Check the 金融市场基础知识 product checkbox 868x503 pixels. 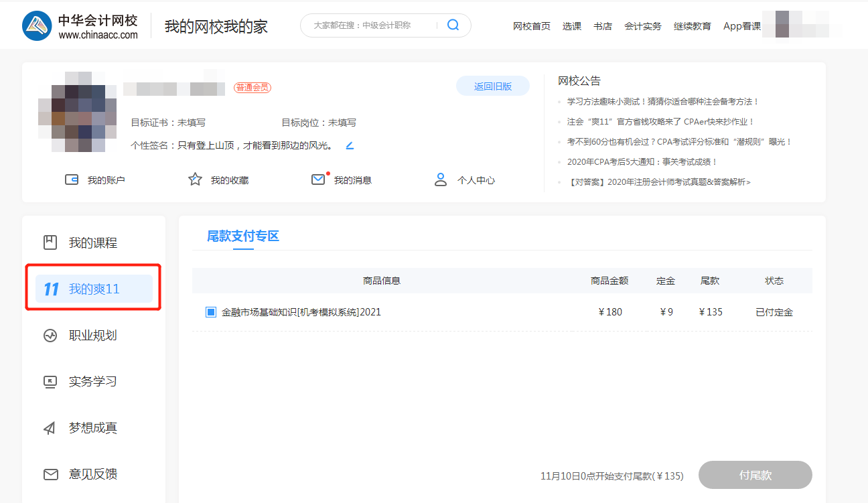click(210, 311)
